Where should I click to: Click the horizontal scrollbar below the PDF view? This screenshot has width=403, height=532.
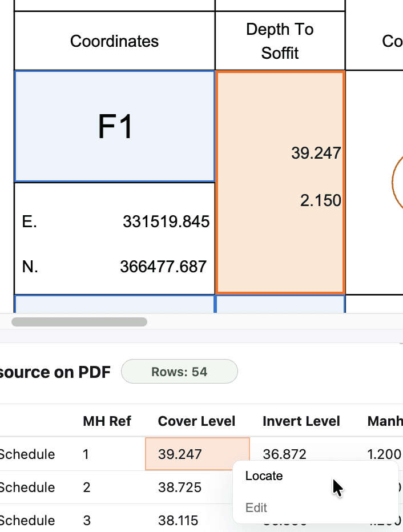(80, 322)
